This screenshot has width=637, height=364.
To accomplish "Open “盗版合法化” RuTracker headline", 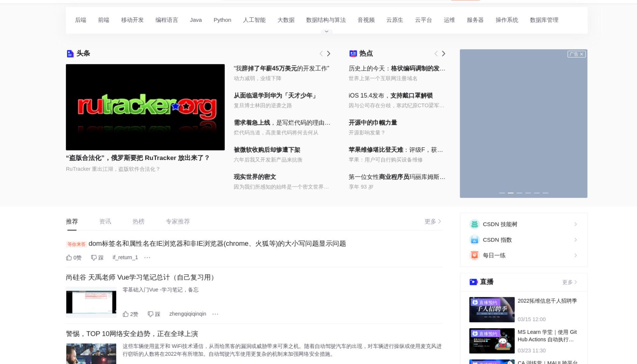I will tap(137, 158).
